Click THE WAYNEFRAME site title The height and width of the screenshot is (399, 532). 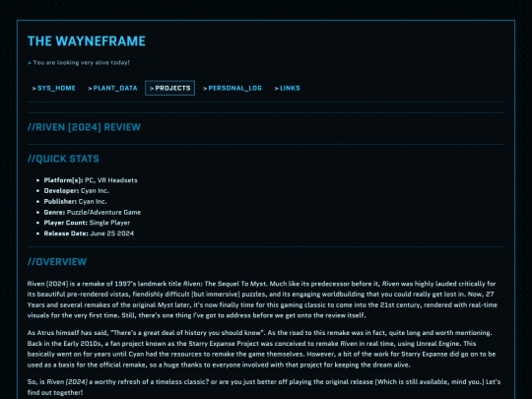coord(87,41)
